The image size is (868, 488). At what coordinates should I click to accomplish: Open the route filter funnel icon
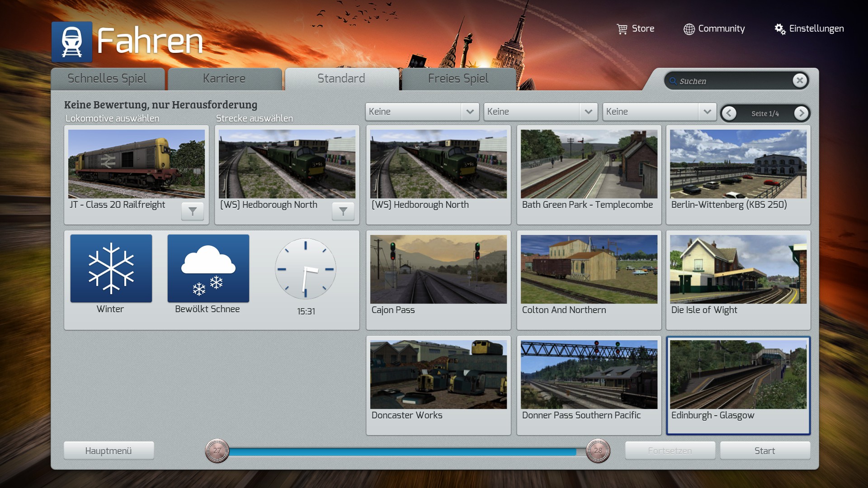343,211
